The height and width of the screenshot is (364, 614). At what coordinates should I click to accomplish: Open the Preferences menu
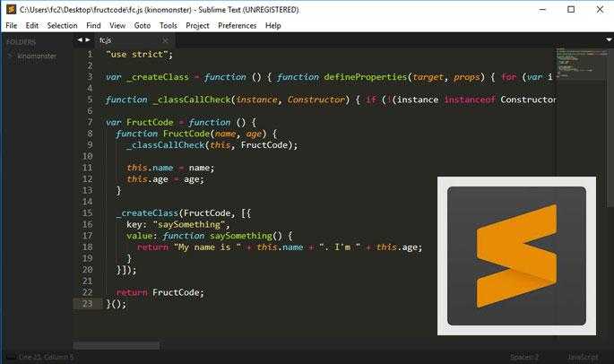click(x=237, y=25)
